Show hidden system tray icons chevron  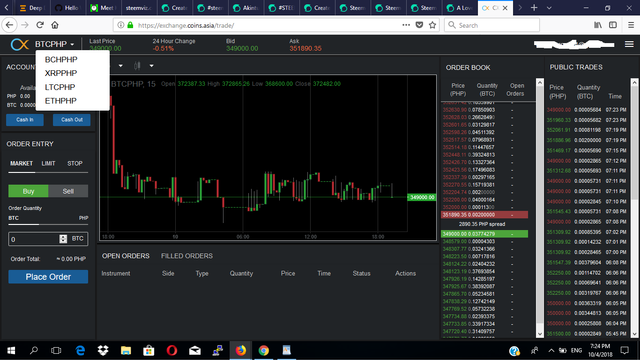(x=551, y=350)
